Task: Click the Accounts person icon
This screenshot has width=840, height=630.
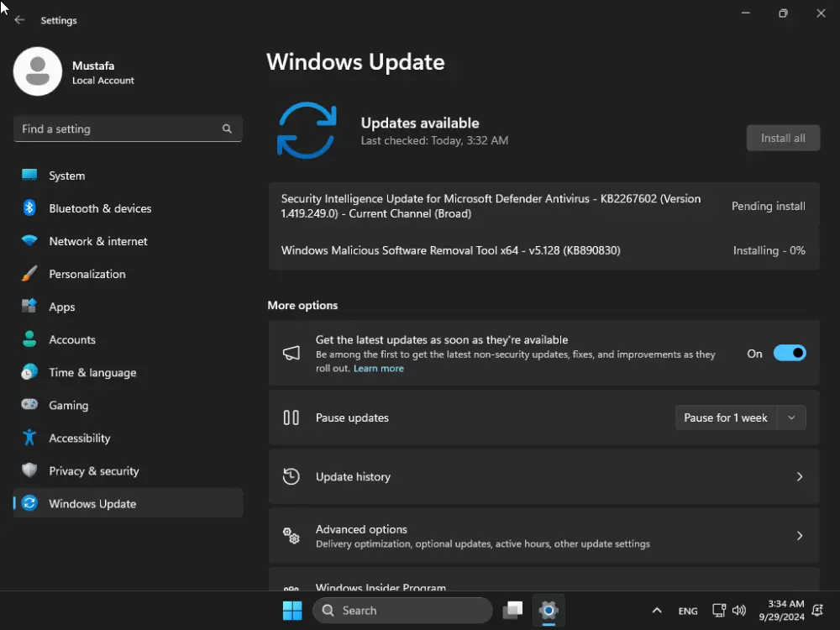Action: click(29, 339)
